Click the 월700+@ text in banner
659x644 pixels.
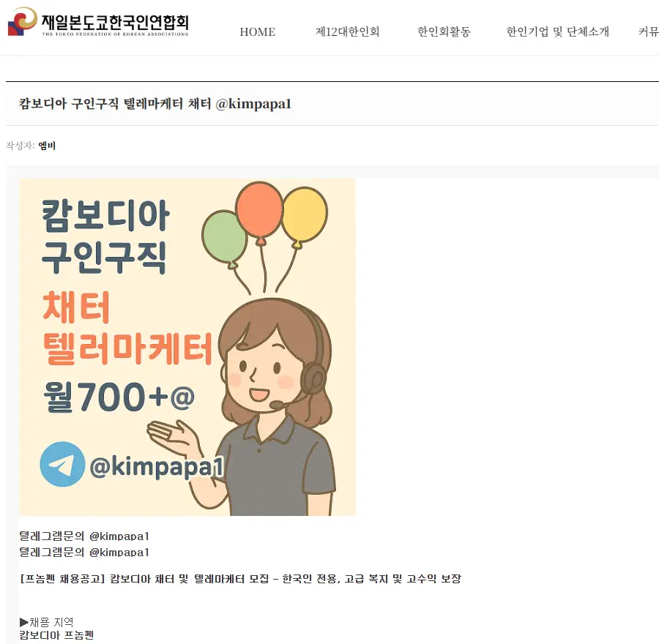tap(119, 397)
